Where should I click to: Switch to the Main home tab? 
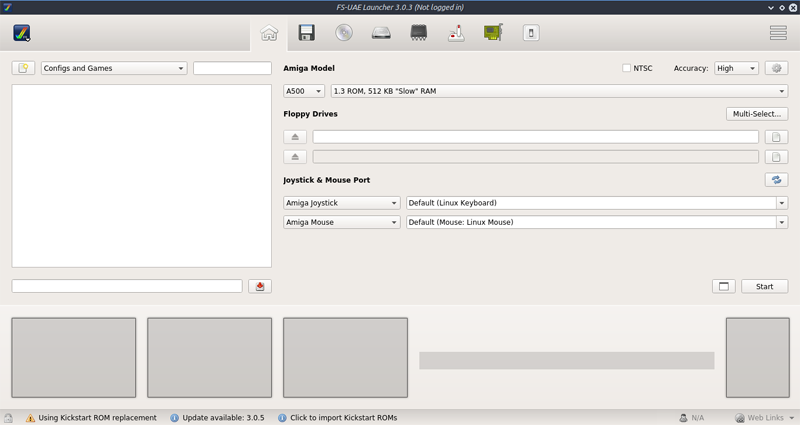269,33
